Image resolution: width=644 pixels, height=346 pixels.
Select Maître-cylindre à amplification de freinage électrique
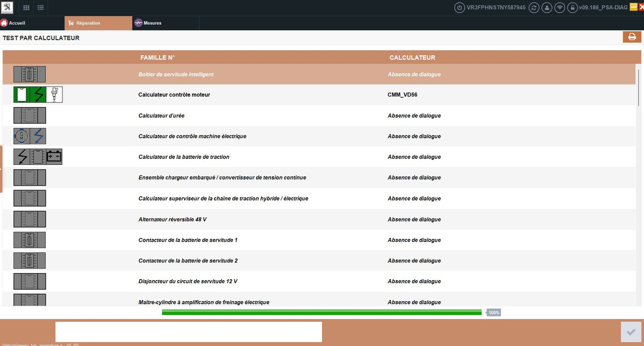[204, 302]
